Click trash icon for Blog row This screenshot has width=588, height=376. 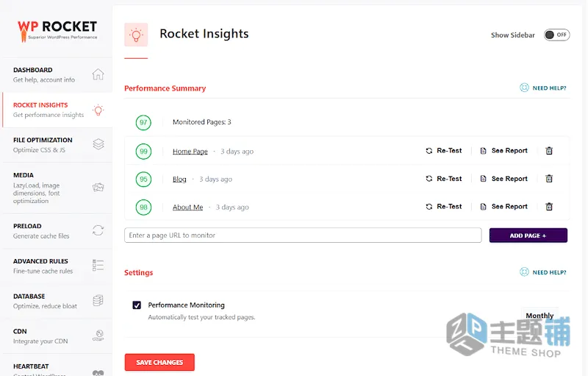549,179
